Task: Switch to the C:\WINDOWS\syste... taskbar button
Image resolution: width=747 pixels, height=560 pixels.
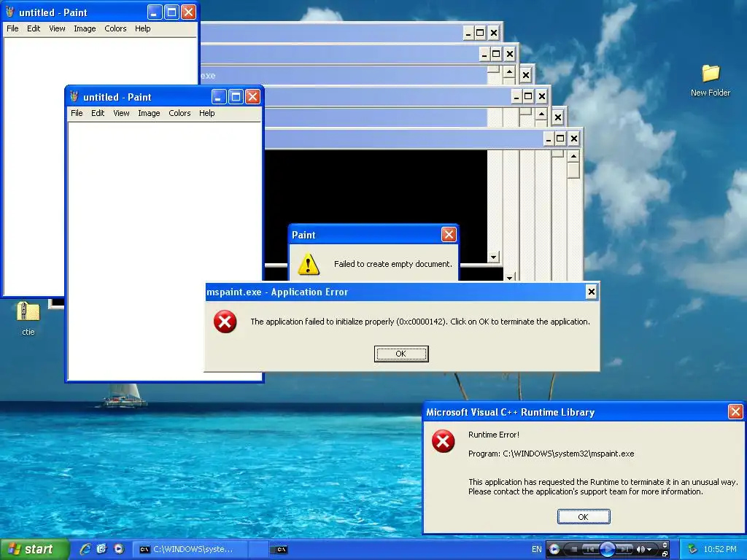Action: coord(190,550)
